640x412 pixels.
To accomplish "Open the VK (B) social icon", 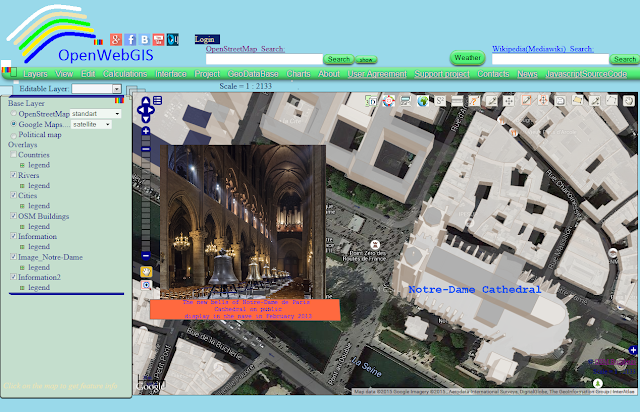I will [144, 40].
